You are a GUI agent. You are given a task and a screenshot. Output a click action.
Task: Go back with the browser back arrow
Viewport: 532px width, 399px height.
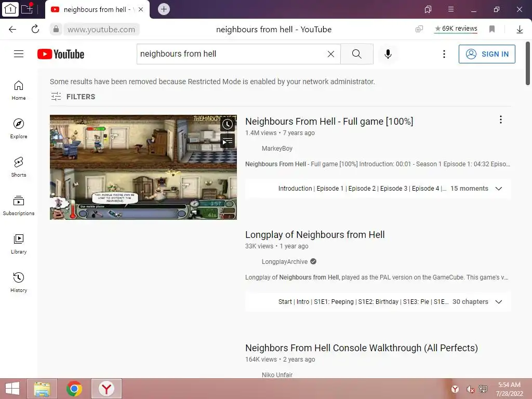[12, 29]
